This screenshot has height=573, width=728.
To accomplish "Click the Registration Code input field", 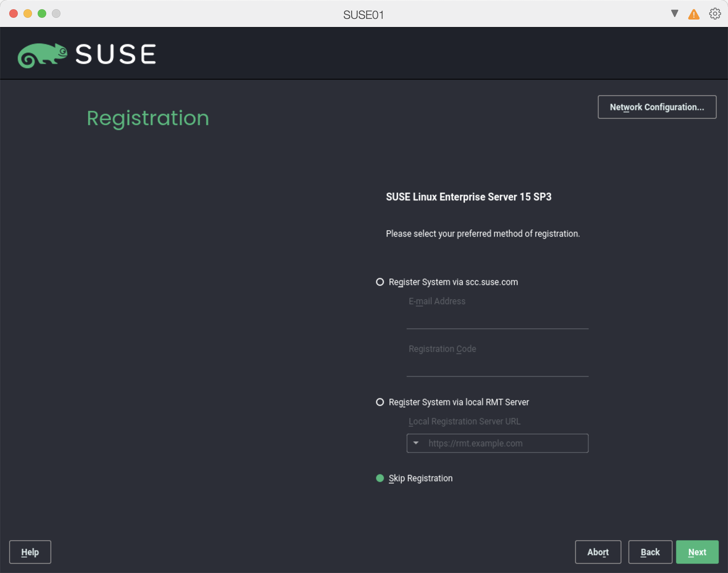I will [x=497, y=368].
